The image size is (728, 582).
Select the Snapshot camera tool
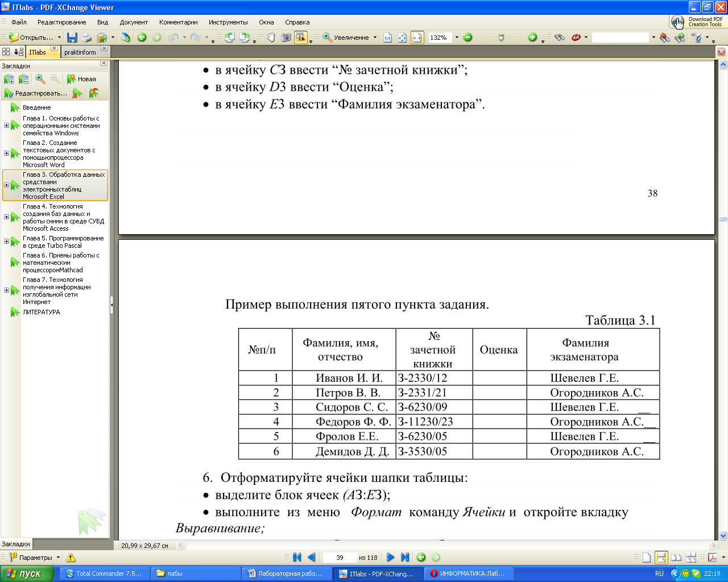point(286,38)
